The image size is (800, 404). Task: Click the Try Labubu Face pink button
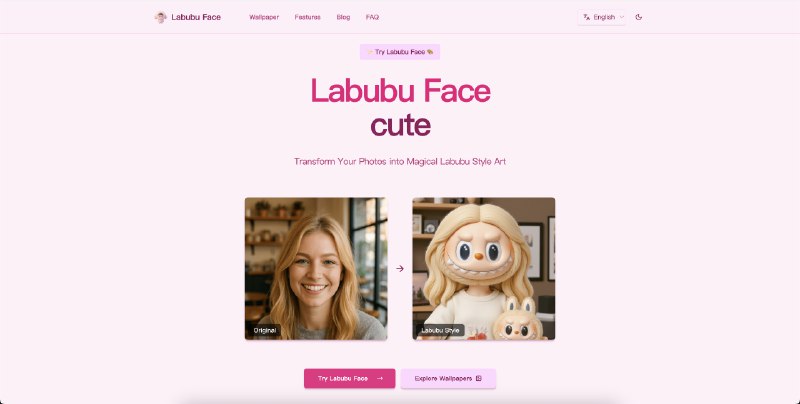click(x=349, y=378)
